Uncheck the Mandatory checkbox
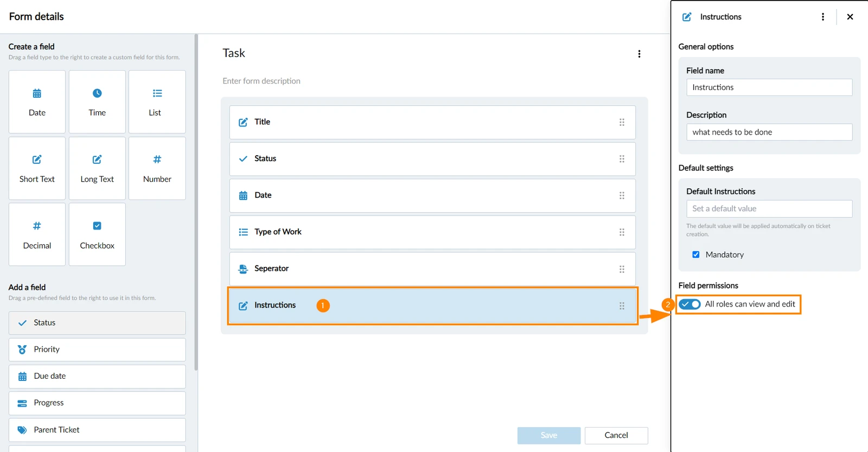The width and height of the screenshot is (868, 452). [696, 254]
